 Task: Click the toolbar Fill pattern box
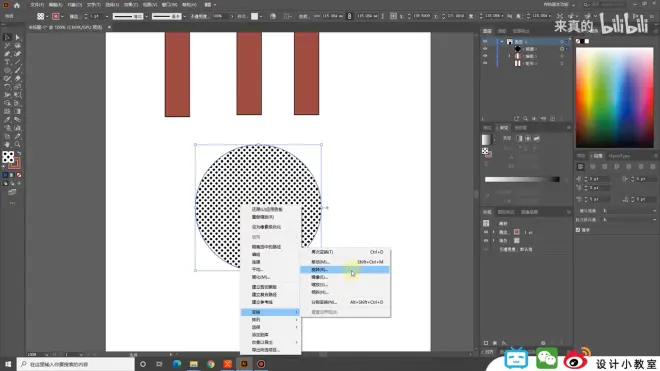click(8, 157)
